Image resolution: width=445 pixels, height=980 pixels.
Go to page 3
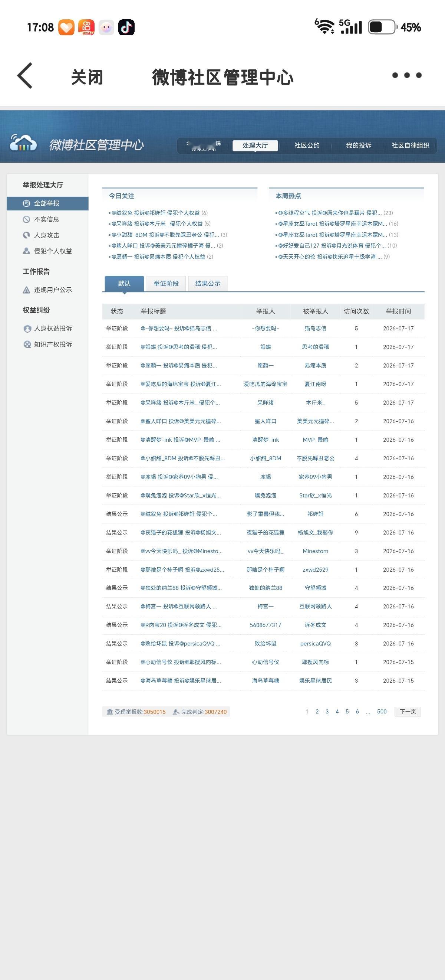(x=327, y=712)
